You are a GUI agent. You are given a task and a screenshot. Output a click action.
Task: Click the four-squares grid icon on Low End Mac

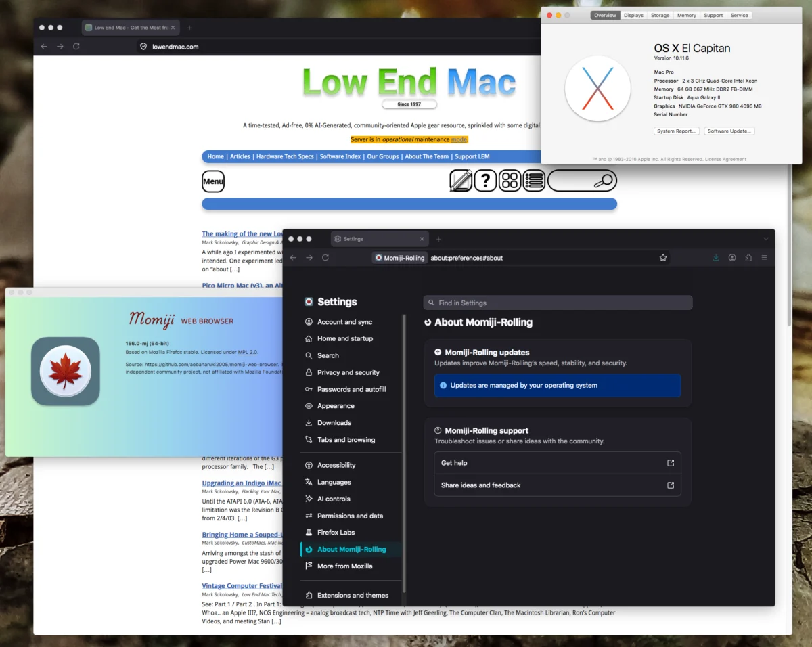tap(510, 181)
